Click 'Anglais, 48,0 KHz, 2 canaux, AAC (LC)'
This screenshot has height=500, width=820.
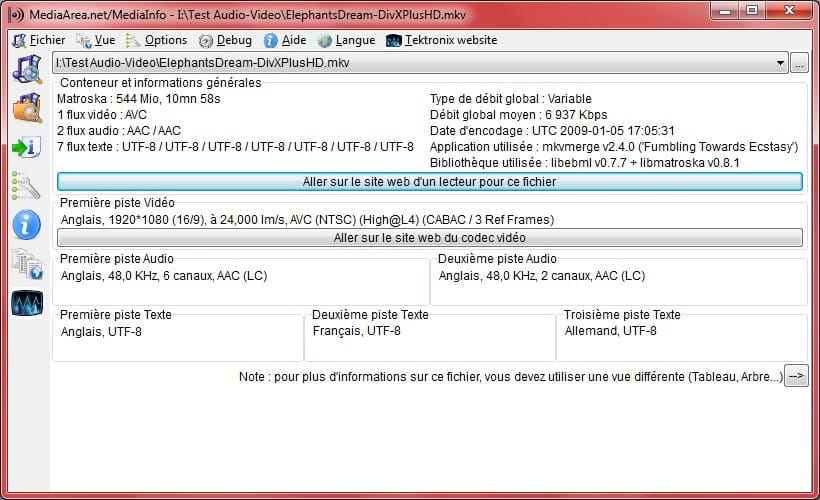(542, 276)
